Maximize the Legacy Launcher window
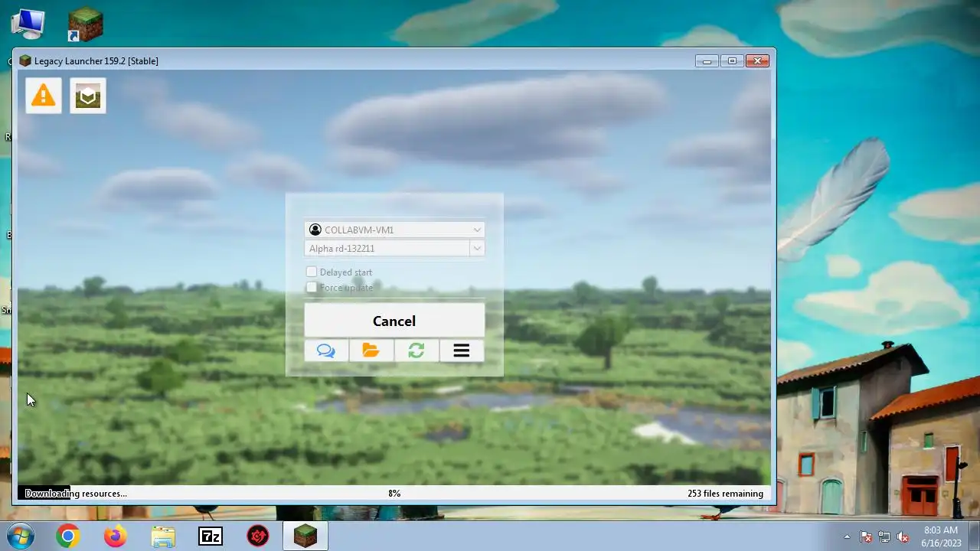The image size is (980, 551). [x=732, y=60]
